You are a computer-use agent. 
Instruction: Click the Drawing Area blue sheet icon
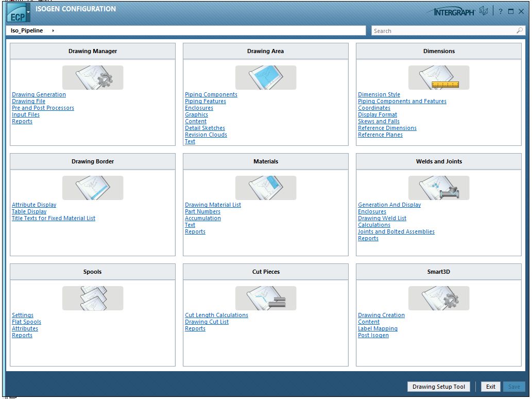[266, 78]
